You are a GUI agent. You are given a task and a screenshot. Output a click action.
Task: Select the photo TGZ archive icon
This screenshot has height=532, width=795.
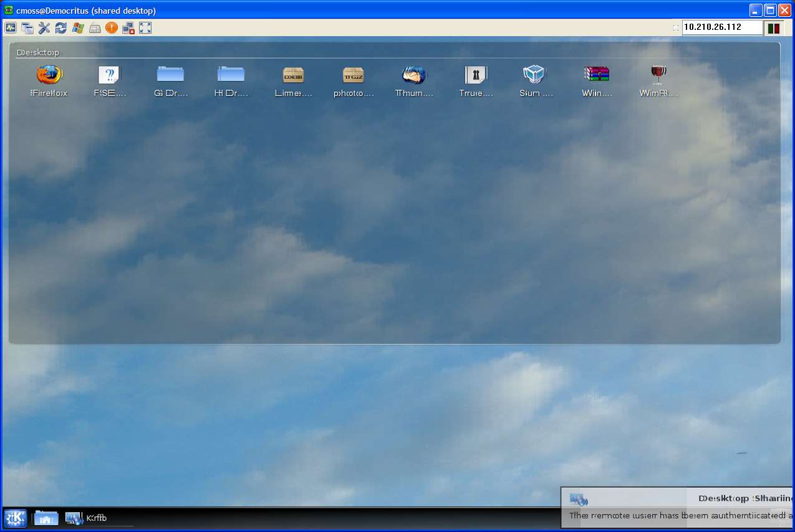tap(354, 76)
